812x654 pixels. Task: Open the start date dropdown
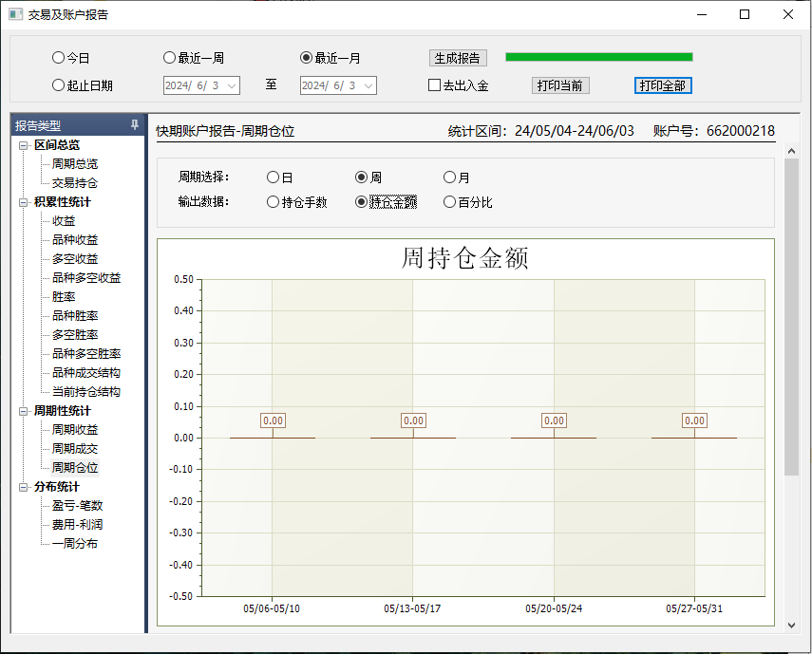coord(232,85)
